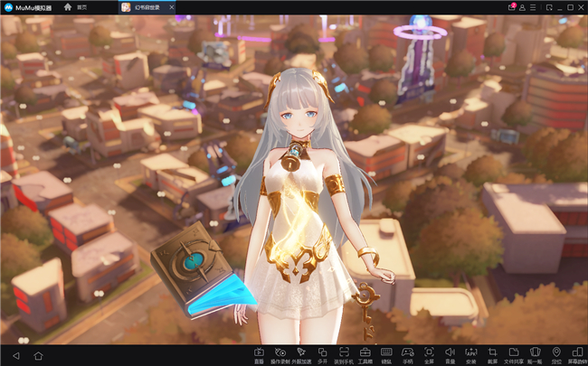Click the MuMu emulator logo
The width and height of the screenshot is (588, 366).
click(8, 7)
